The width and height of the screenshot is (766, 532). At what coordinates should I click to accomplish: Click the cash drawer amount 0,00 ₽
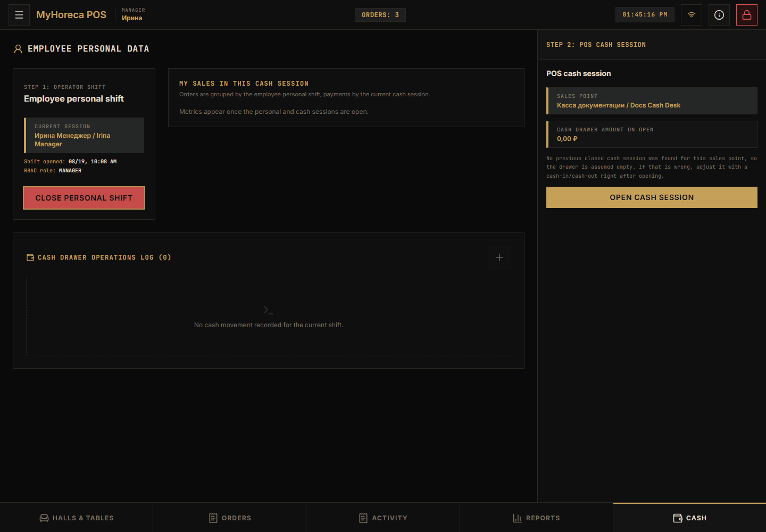pyautogui.click(x=652, y=134)
